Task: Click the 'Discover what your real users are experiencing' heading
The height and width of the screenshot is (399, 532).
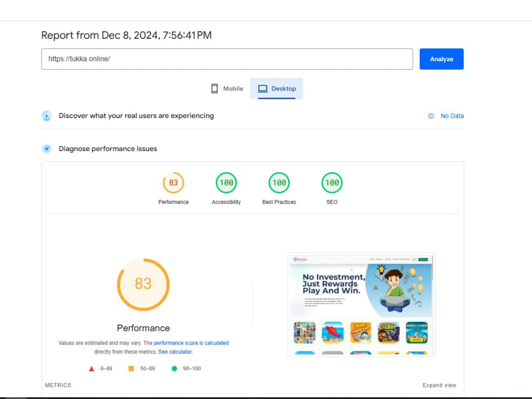Action: coord(136,115)
